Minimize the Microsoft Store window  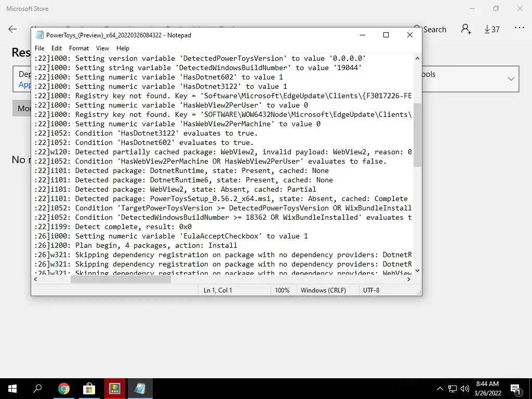pos(472,8)
